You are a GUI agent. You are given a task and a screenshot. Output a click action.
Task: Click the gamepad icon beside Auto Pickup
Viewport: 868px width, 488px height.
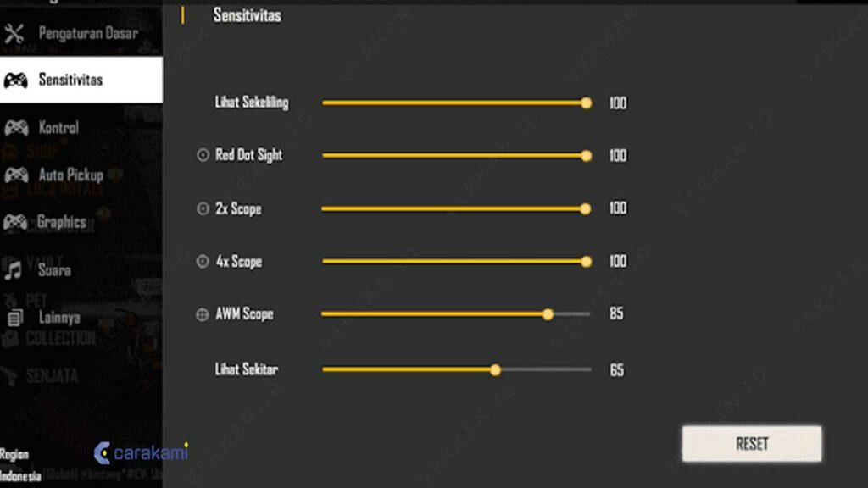pos(16,175)
